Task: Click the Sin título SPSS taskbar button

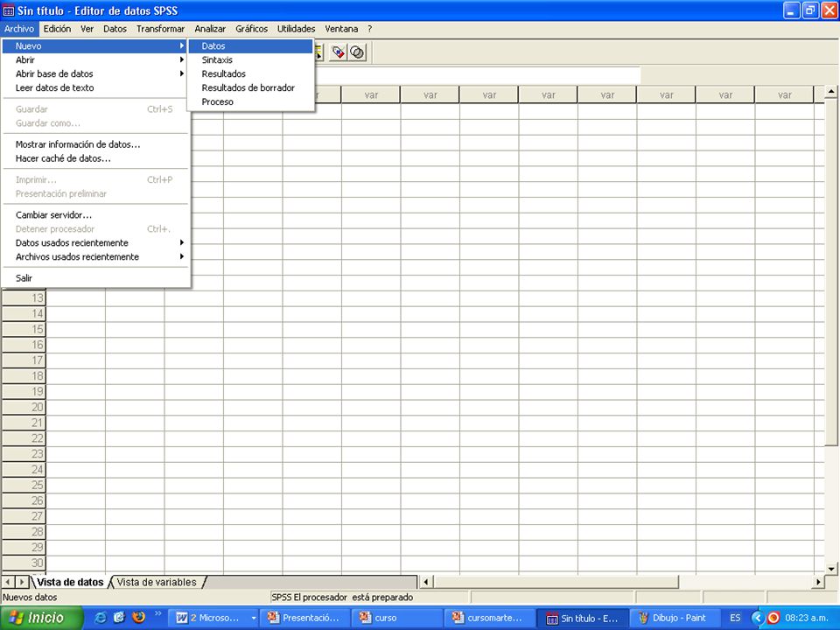Action: (x=583, y=619)
